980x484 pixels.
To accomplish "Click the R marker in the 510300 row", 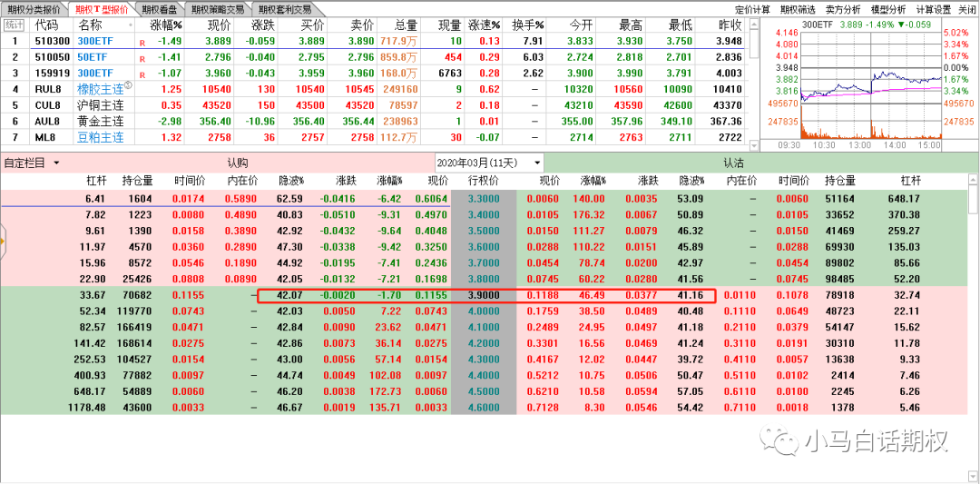I will click(142, 43).
